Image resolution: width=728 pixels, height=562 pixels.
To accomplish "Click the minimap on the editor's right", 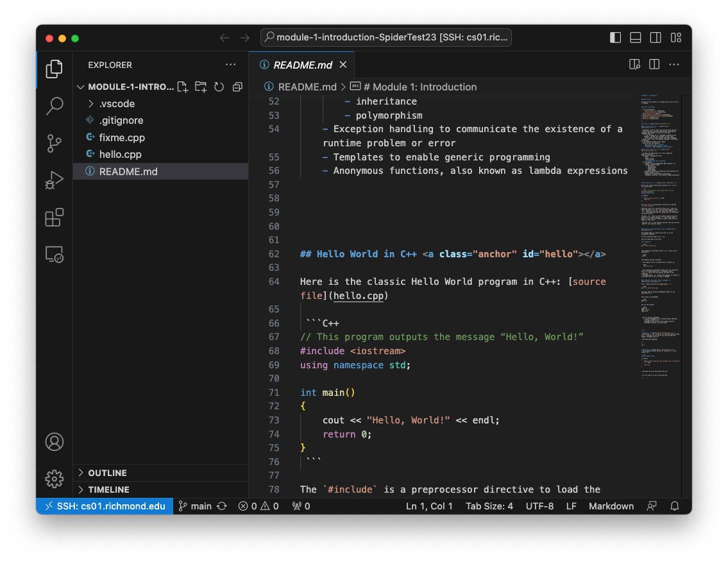I will 660,237.
